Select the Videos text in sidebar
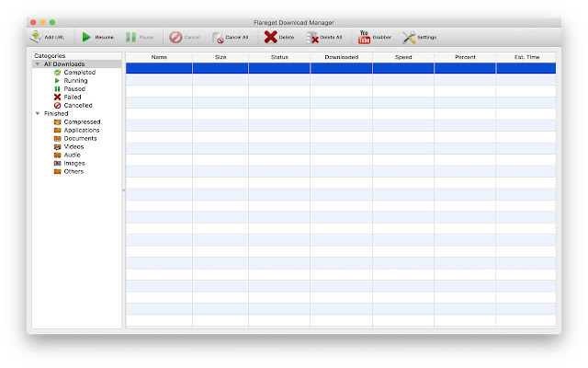Viewport: 588px width, 368px height. tap(73, 146)
